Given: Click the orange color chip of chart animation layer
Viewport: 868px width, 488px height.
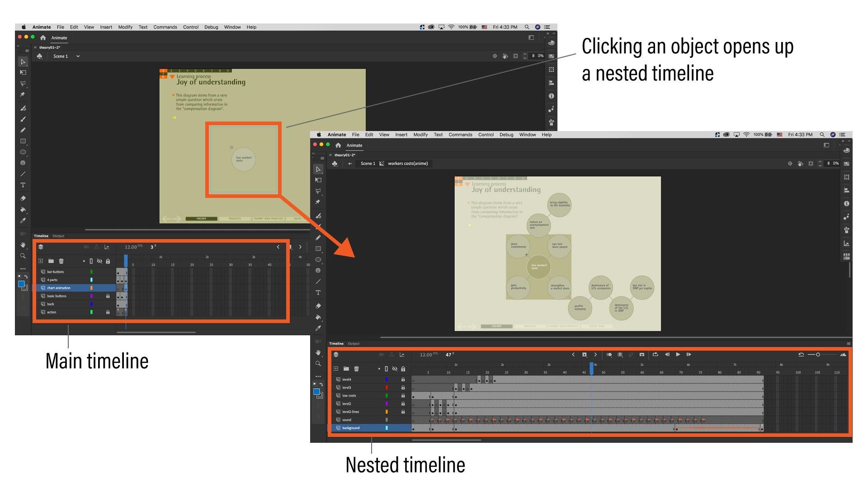Looking at the screenshot, I should (x=91, y=288).
